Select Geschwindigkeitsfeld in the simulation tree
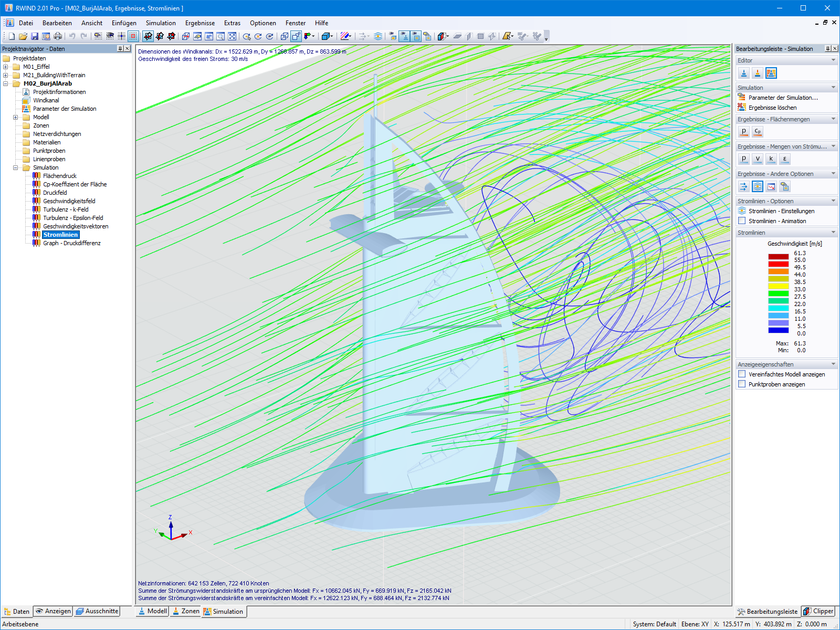This screenshot has height=630, width=840. (x=69, y=201)
